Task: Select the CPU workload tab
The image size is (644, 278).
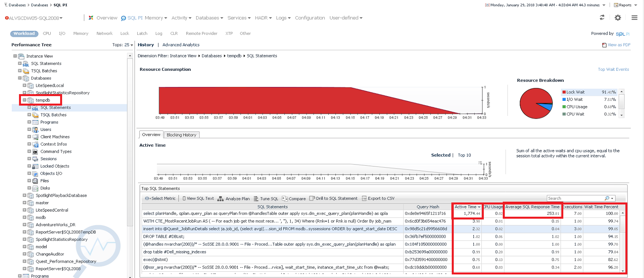Action: coord(47,34)
